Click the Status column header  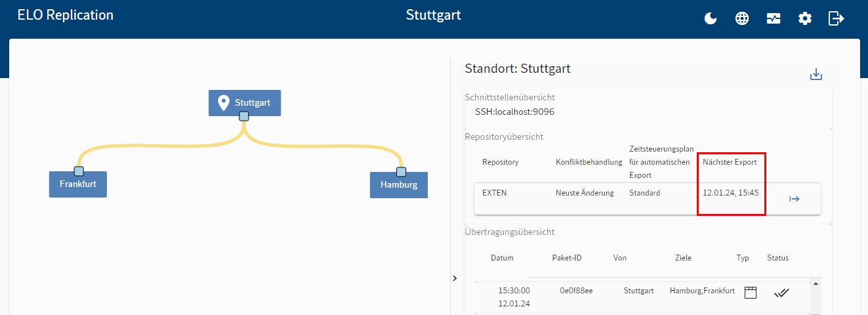click(x=778, y=258)
